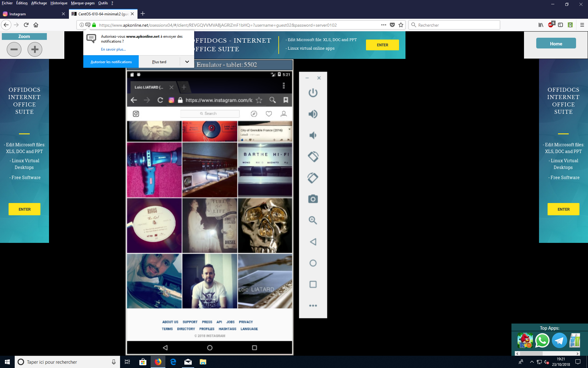
Task: Click En savoir plus link
Action: 113,49
